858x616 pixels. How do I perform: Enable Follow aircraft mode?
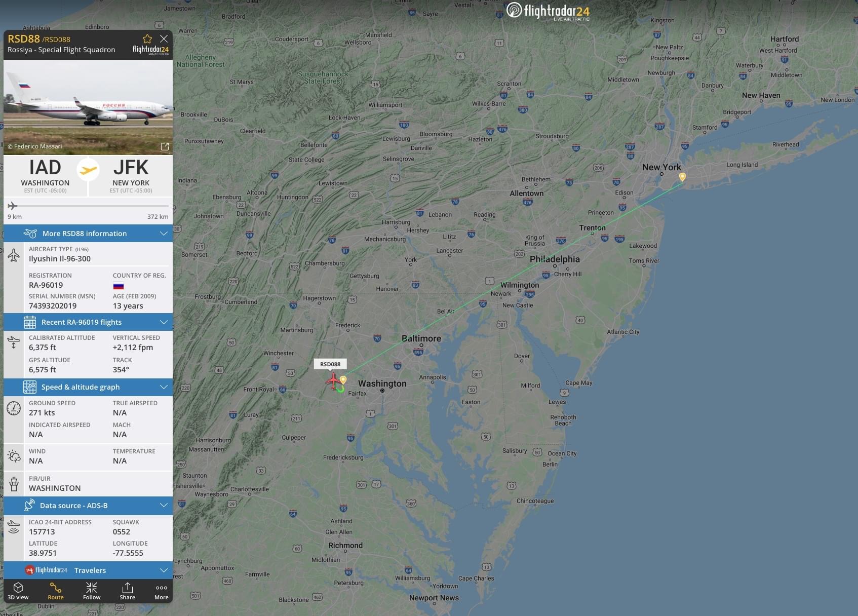92,591
